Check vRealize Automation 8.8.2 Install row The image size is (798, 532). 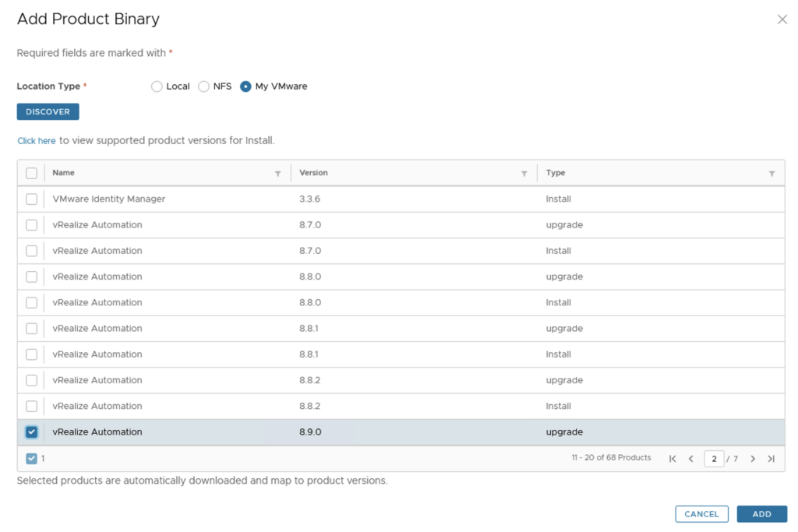[x=31, y=407]
